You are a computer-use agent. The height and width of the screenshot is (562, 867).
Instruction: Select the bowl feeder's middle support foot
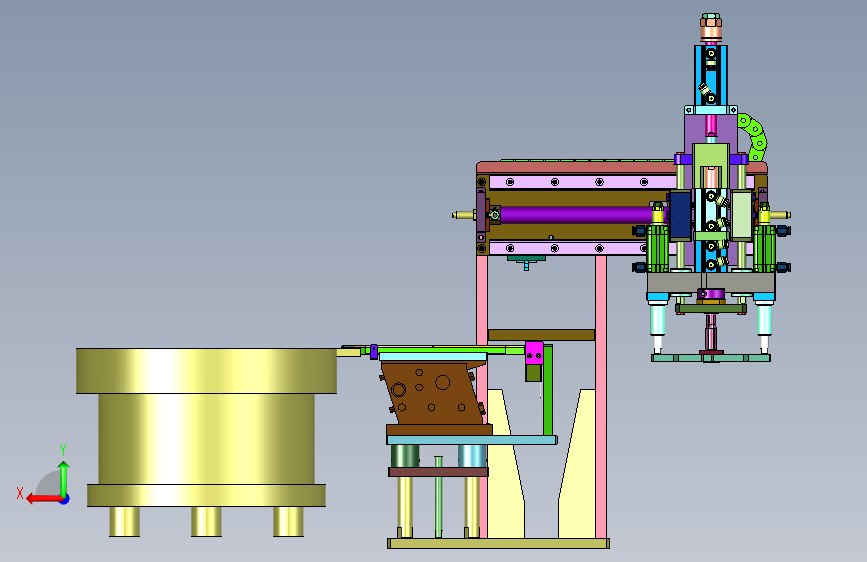pos(206,521)
